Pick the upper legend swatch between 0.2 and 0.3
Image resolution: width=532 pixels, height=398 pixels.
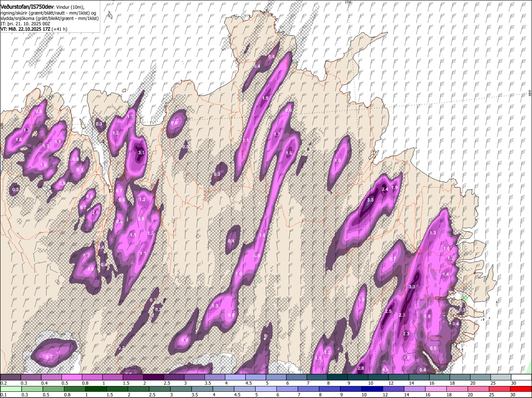tap(11, 377)
